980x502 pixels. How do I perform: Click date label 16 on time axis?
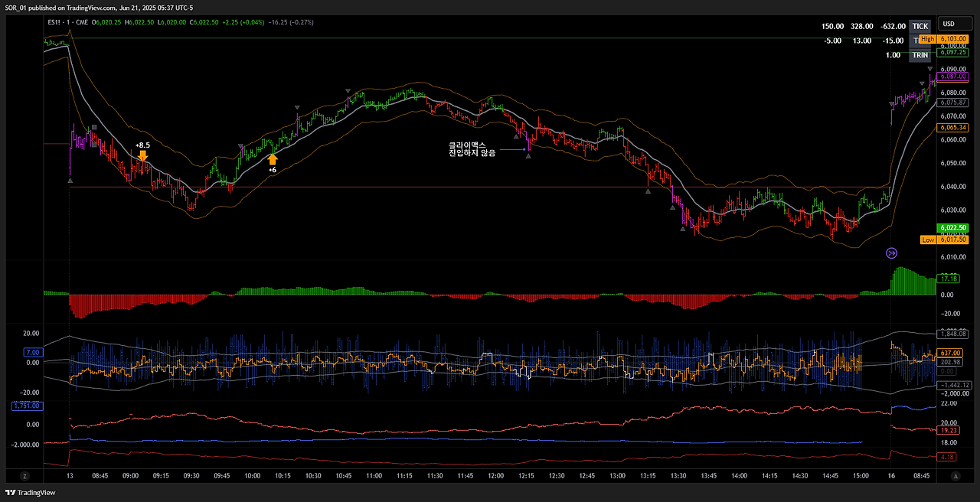pos(891,475)
